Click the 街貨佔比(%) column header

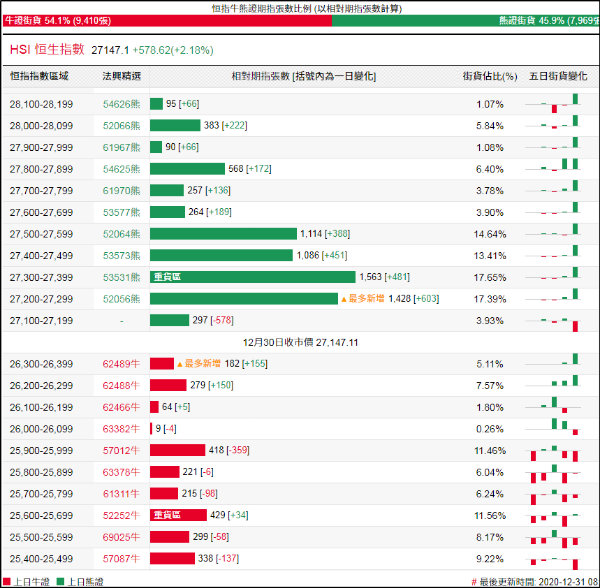(490, 76)
